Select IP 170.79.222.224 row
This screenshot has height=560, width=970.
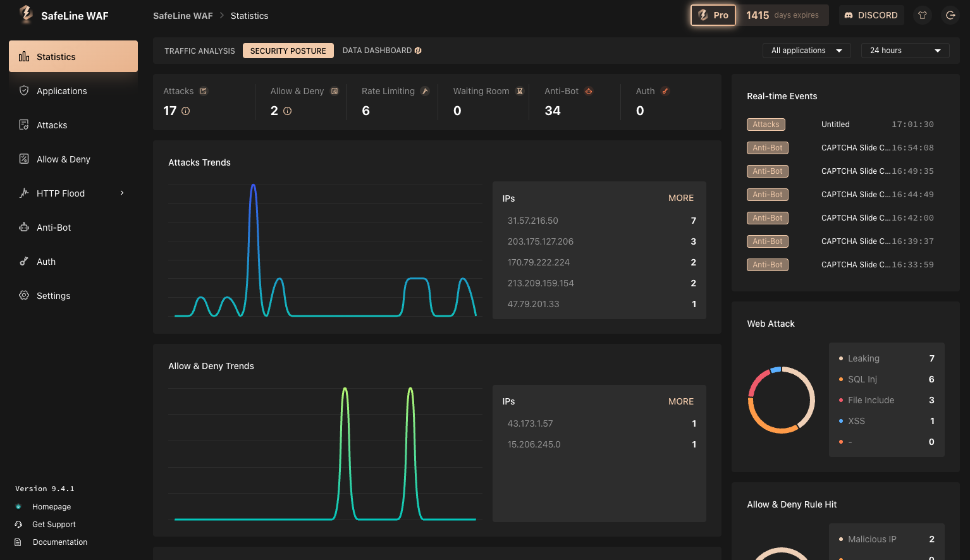click(599, 262)
